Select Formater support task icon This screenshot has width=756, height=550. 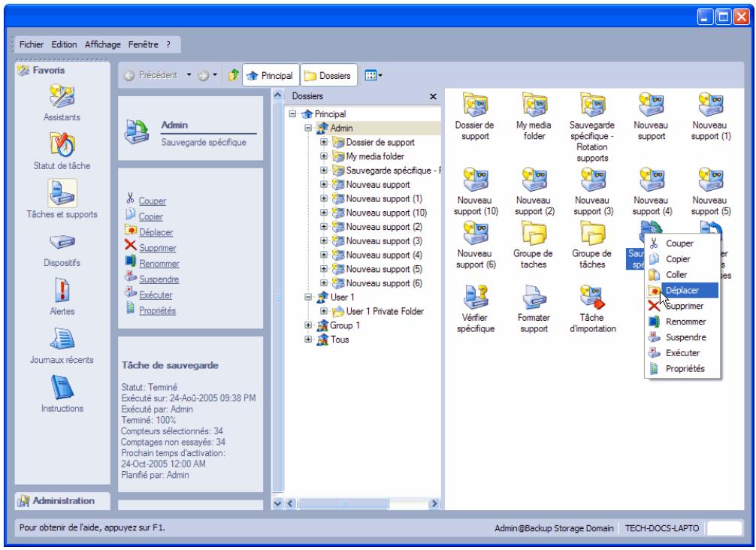pyautogui.click(x=534, y=297)
